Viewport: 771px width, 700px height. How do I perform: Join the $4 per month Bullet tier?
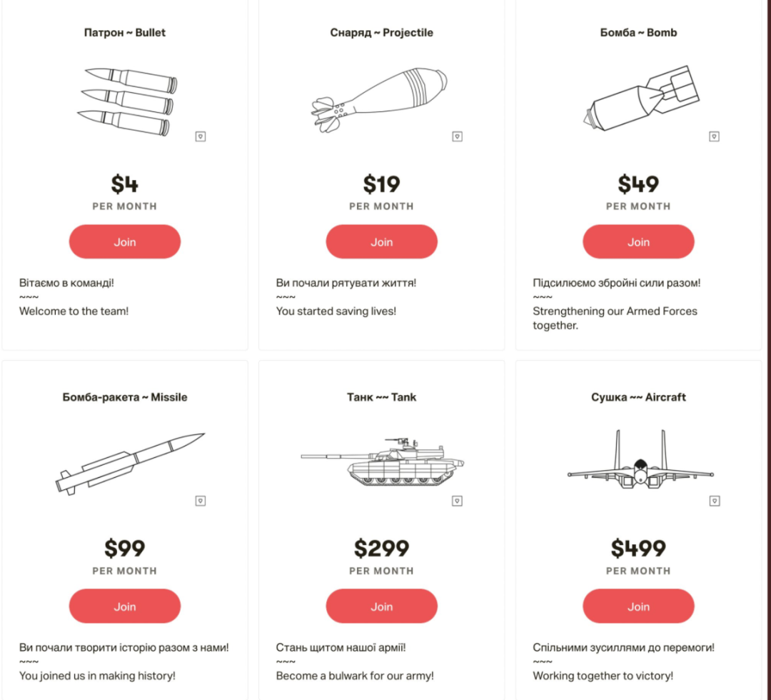pos(125,241)
